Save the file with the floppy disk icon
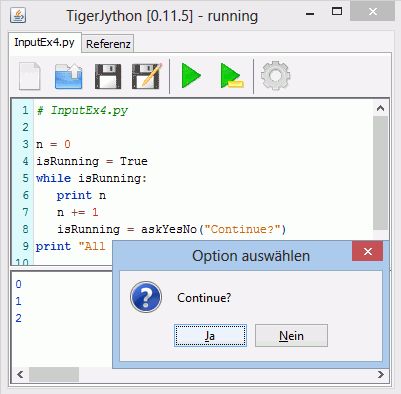The width and height of the screenshot is (401, 394). (108, 77)
